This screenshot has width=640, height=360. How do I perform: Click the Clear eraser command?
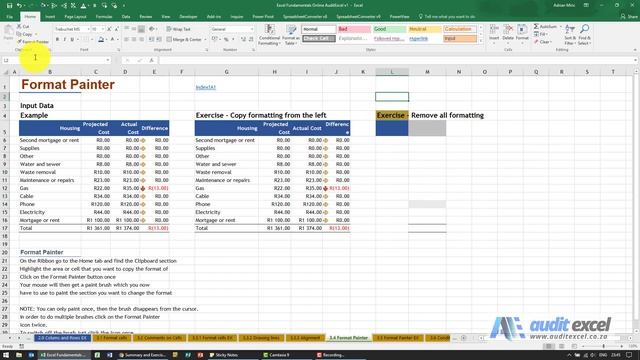click(x=542, y=42)
